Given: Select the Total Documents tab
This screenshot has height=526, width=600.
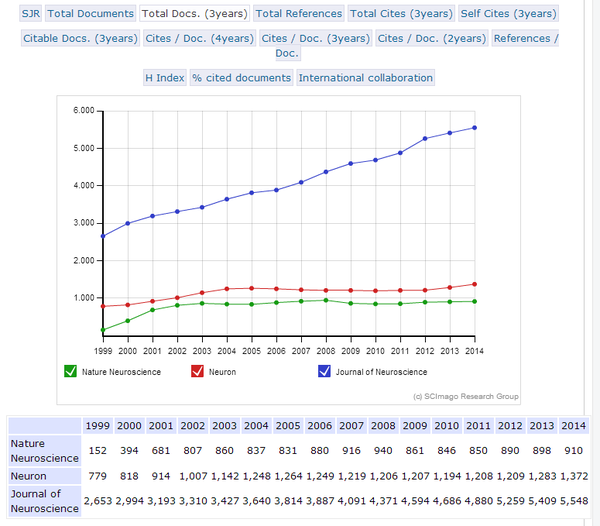Looking at the screenshot, I should point(91,14).
